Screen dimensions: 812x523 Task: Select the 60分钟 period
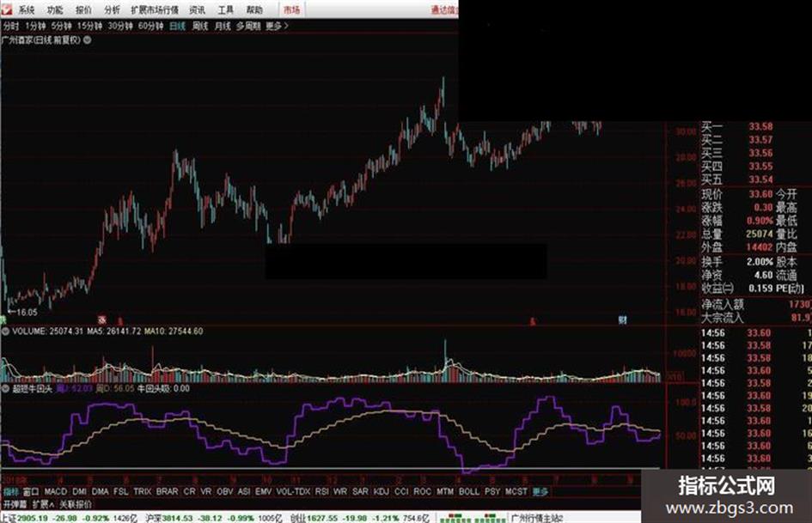(150, 26)
